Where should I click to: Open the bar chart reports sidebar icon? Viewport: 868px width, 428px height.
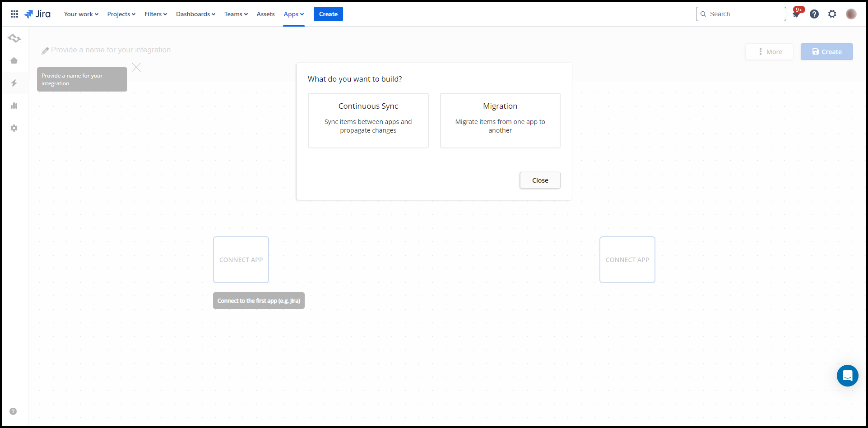tap(14, 106)
